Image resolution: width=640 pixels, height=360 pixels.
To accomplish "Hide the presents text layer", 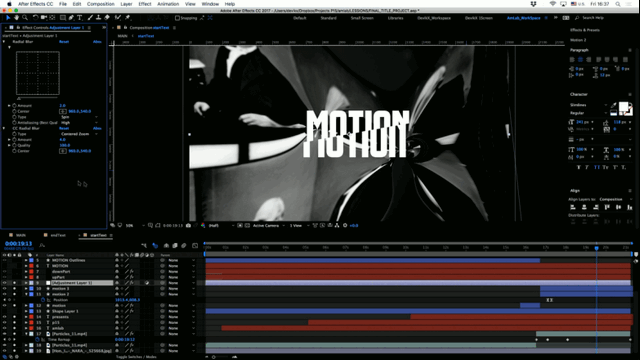I will pos(4,317).
